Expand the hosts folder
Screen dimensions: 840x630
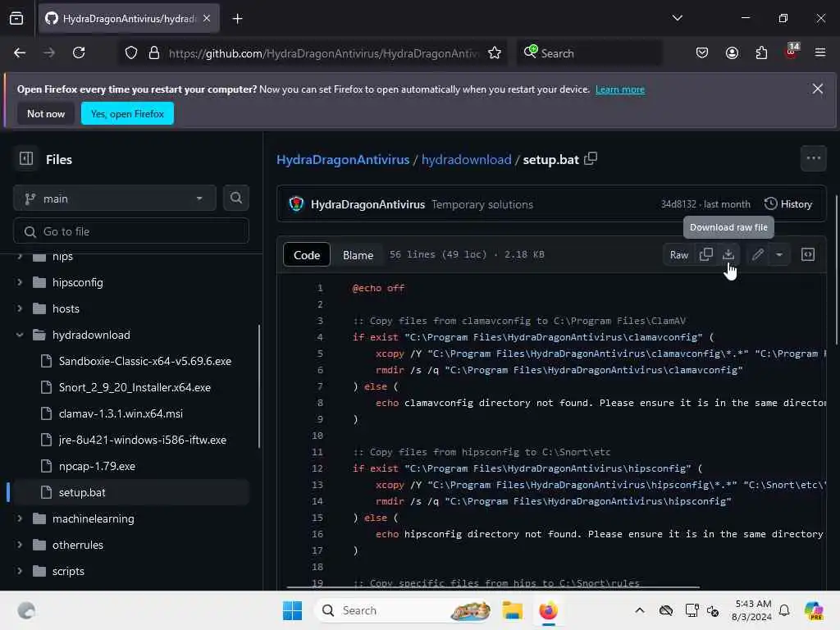click(20, 308)
